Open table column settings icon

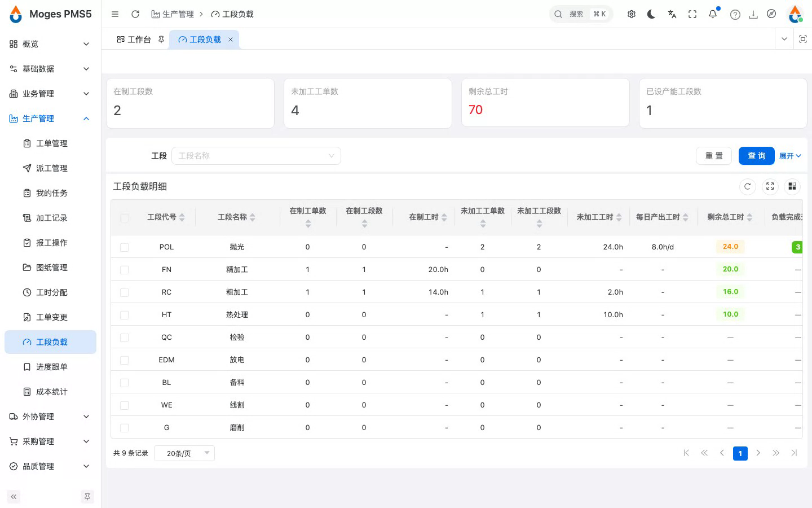coord(792,186)
